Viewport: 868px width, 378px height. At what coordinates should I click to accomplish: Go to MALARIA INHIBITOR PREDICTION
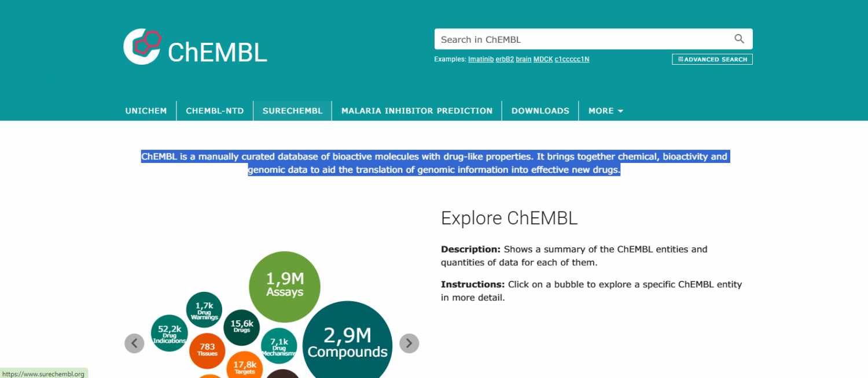[x=417, y=110]
